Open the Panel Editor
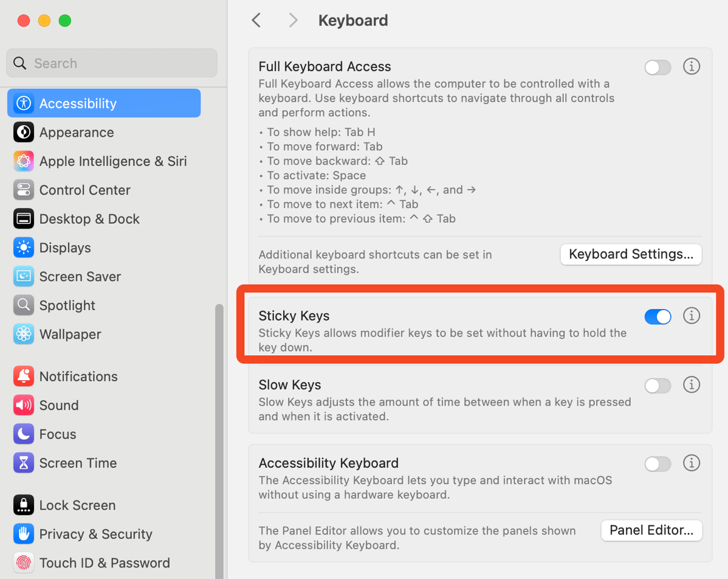The height and width of the screenshot is (579, 728). point(651,530)
